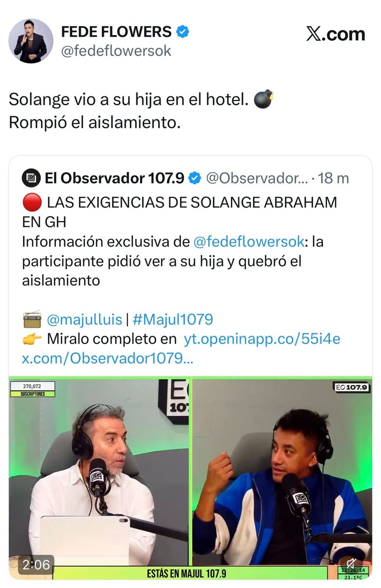This screenshot has height=588, width=381.
Task: Open the @fedeflowersok handle under the name
Action: click(116, 51)
